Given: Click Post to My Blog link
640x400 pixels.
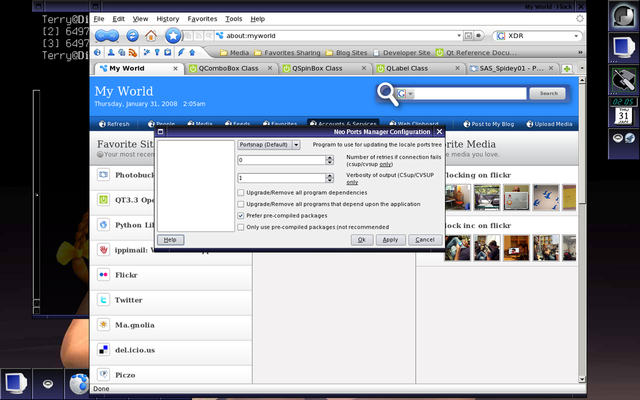Looking at the screenshot, I should 489,124.
